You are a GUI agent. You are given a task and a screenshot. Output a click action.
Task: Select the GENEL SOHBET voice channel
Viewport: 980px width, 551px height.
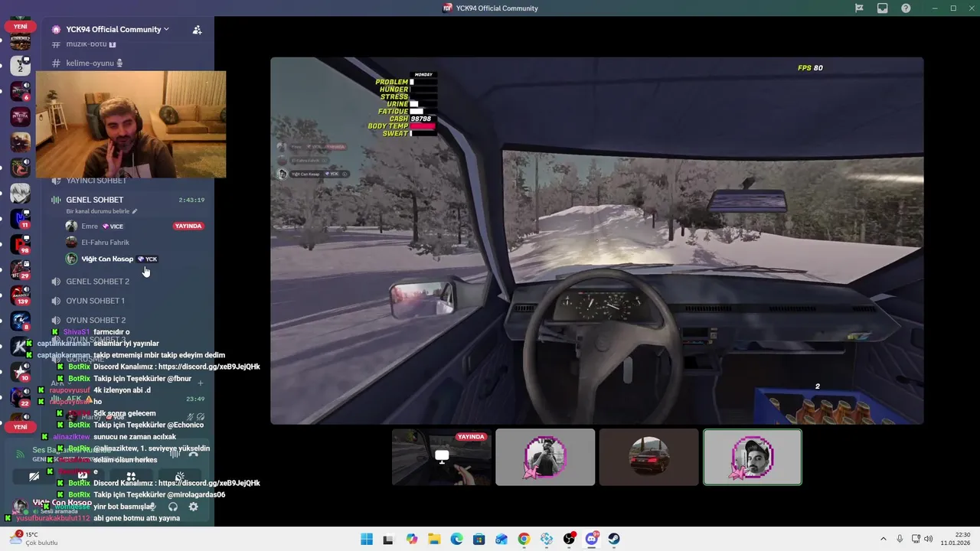(x=94, y=200)
